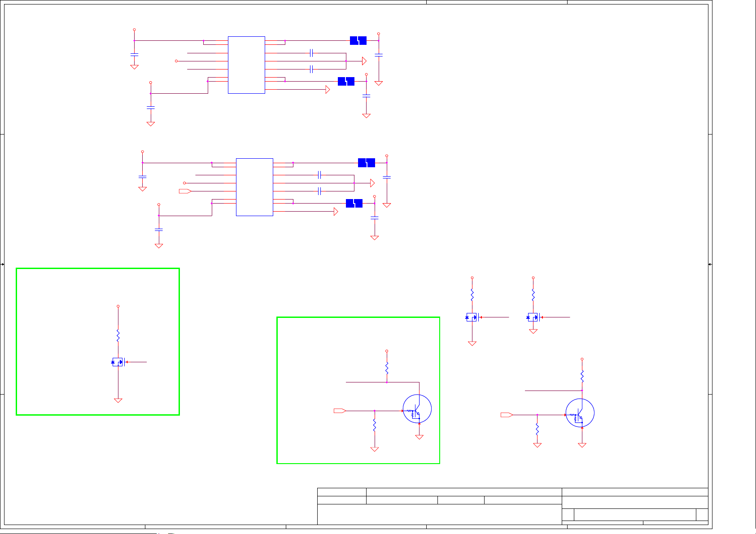The image size is (756, 534).
Task: Select the pull-up resistor inside the center green box
Action: click(387, 368)
